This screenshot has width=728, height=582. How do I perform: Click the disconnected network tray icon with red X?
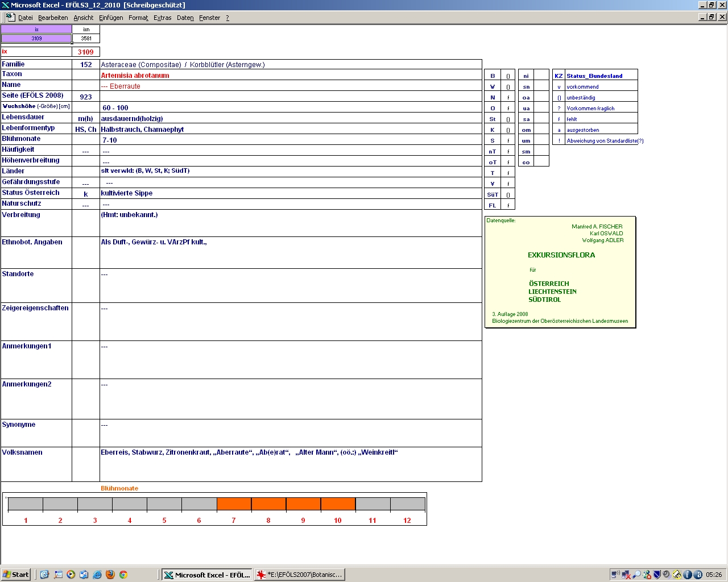(x=626, y=575)
